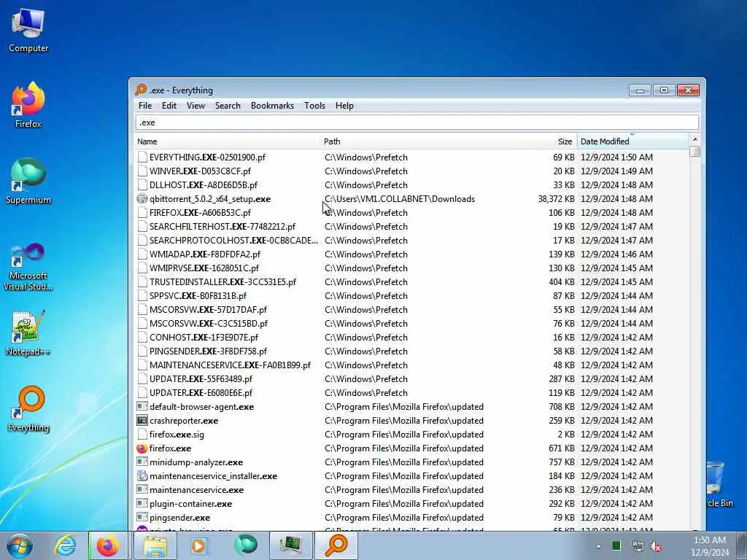Select FIREFOX.EXE-A606B53C.pf file
The width and height of the screenshot is (747, 560).
200,213
